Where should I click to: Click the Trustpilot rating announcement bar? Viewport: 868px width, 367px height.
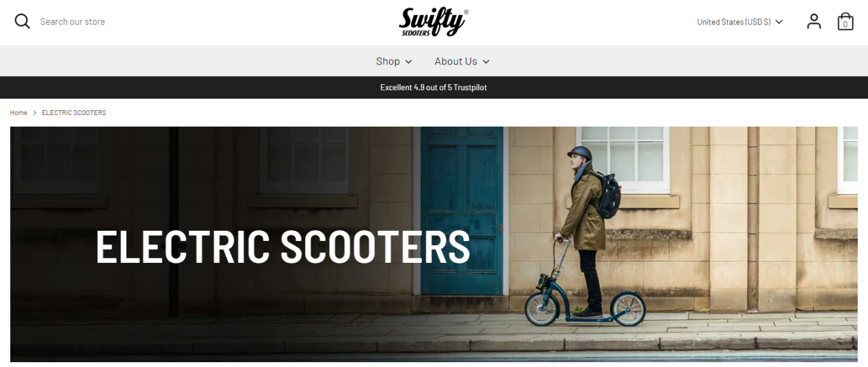pos(434,88)
